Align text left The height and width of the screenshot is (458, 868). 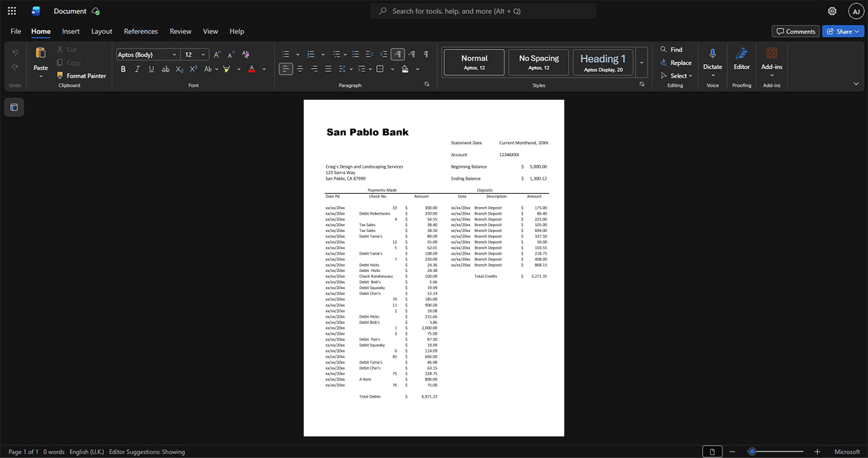(x=286, y=69)
